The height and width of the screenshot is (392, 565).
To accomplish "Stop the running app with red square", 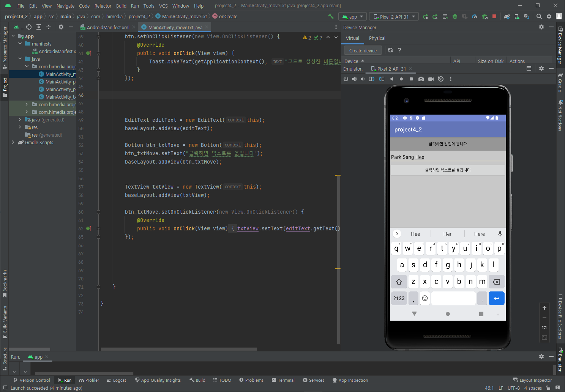I will coord(494,17).
